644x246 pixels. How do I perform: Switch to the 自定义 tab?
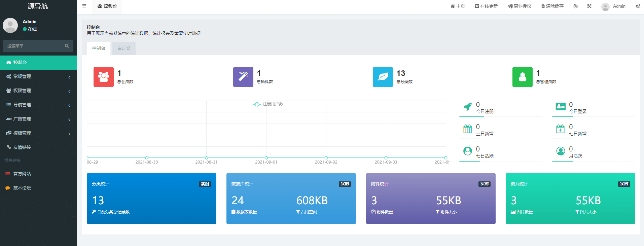coord(124,48)
